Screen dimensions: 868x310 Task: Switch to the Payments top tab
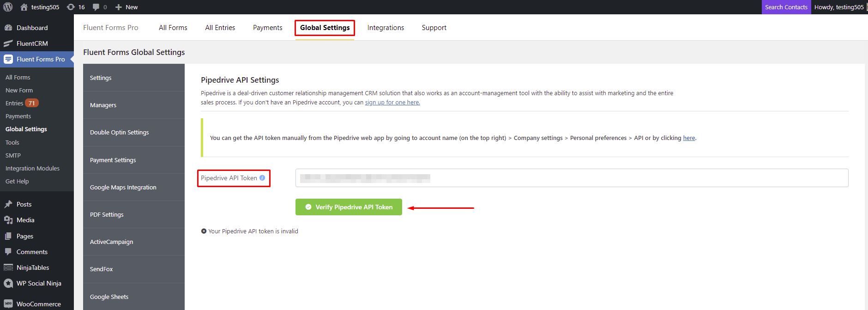tap(268, 28)
